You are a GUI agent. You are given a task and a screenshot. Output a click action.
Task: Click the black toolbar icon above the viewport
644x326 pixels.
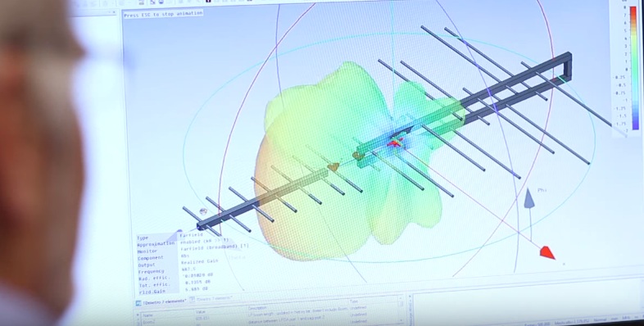pyautogui.click(x=209, y=2)
